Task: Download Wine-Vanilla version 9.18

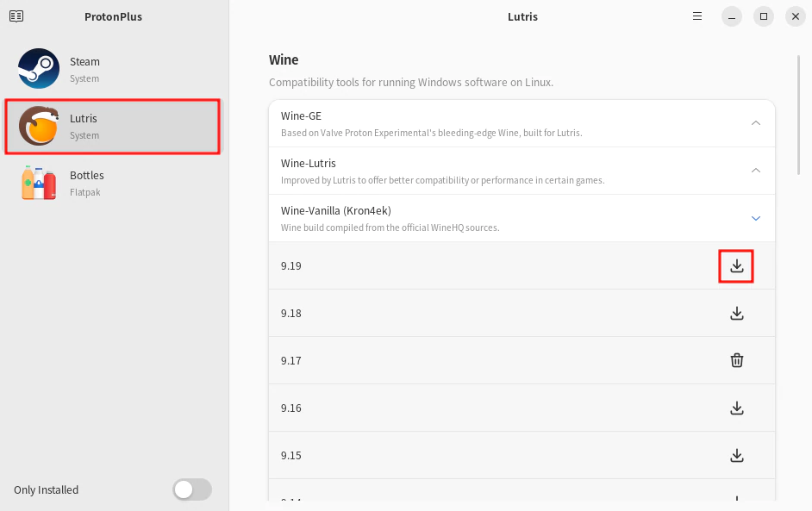Action: (736, 314)
